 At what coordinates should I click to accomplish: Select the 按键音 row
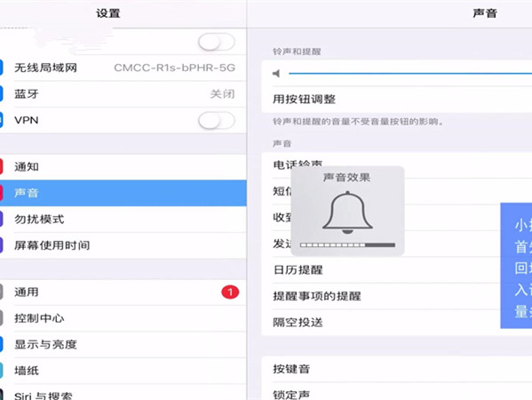[397, 369]
